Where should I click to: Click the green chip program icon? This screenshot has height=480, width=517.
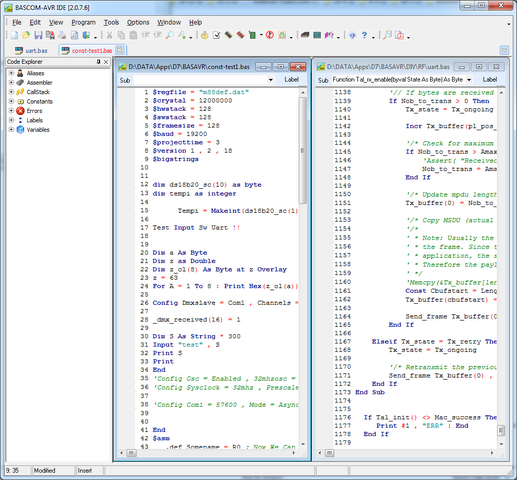tap(253, 35)
